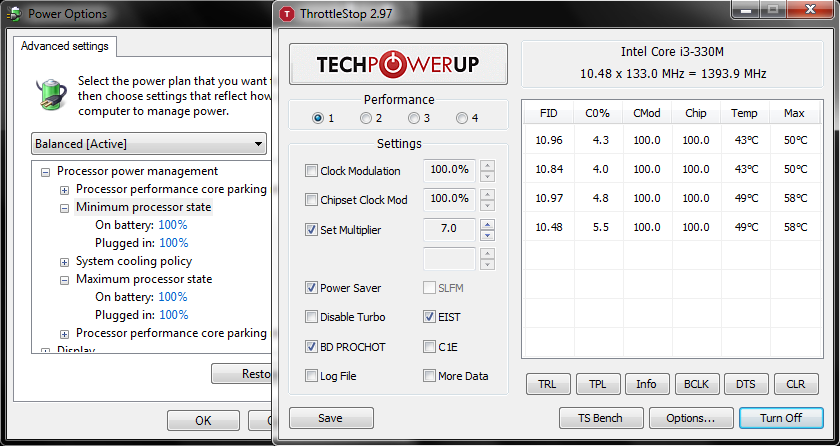Collapse Processor power management tree node
Image resolution: width=840 pixels, height=446 pixels.
pyautogui.click(x=46, y=172)
